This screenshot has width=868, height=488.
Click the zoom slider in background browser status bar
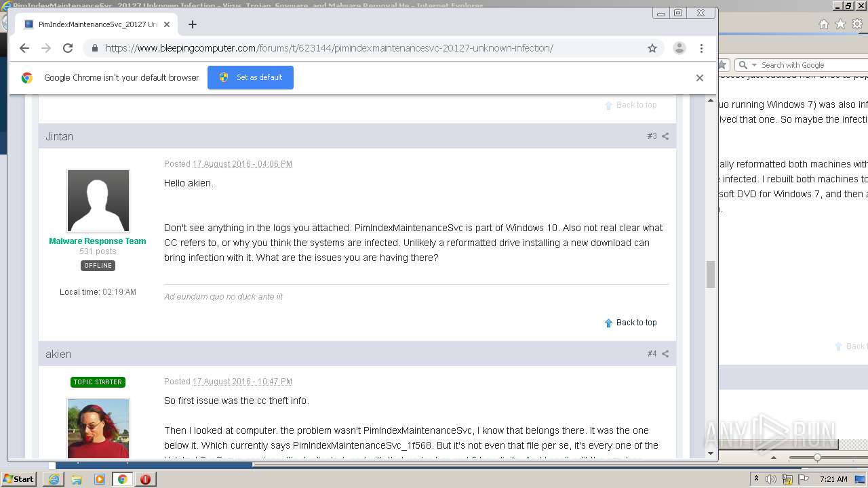pyautogui.click(x=817, y=457)
